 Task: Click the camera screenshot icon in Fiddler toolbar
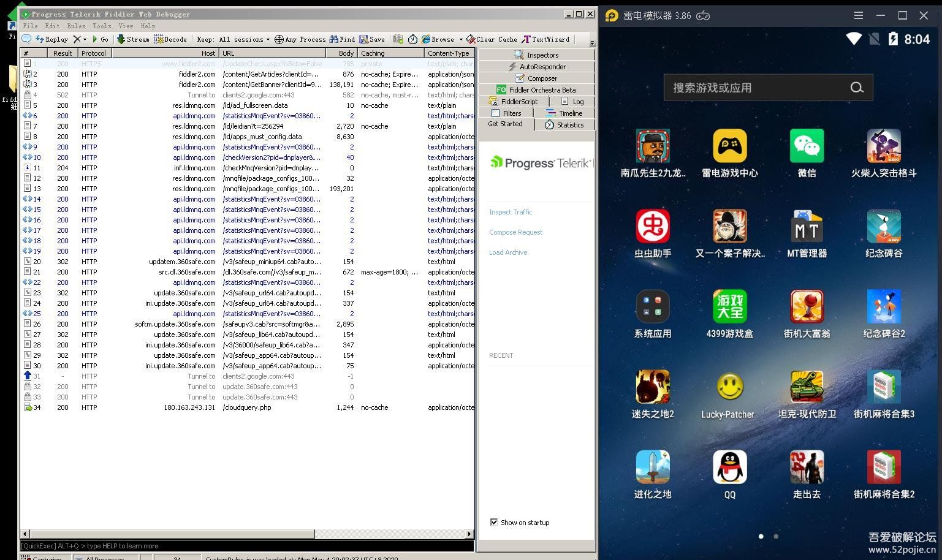click(x=398, y=39)
